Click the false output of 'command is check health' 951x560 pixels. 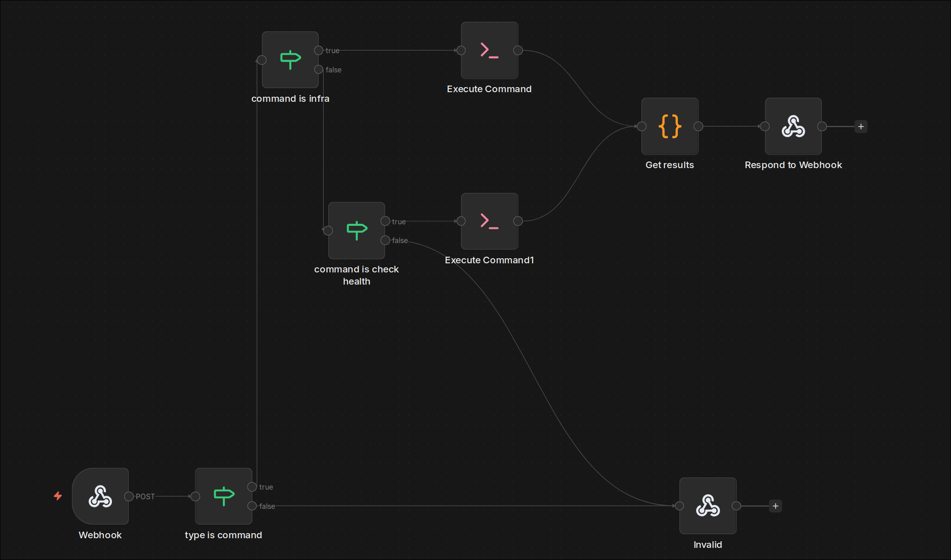[x=386, y=241]
